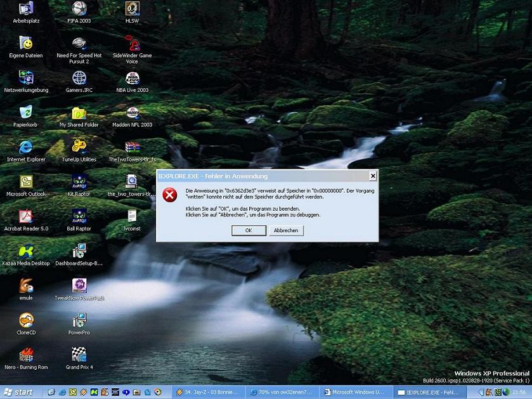Select Acrobat Reader 5.0 icon
The image size is (532, 399).
[x=26, y=220]
